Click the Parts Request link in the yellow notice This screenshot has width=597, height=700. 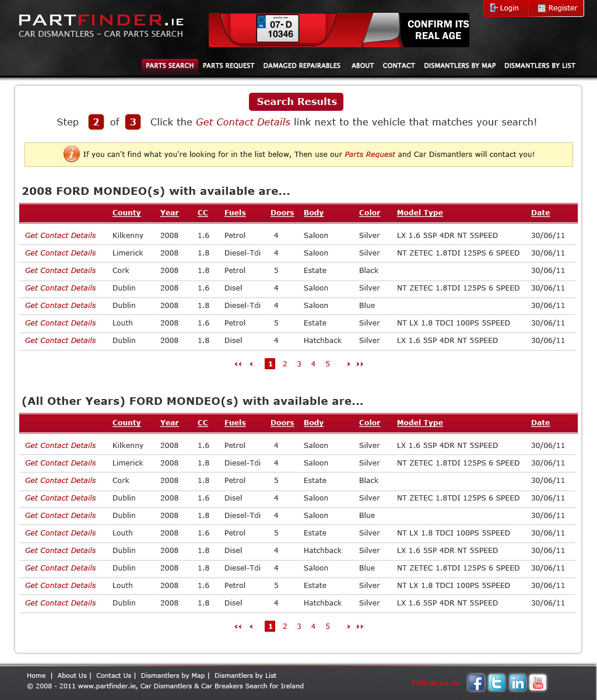pyautogui.click(x=370, y=155)
